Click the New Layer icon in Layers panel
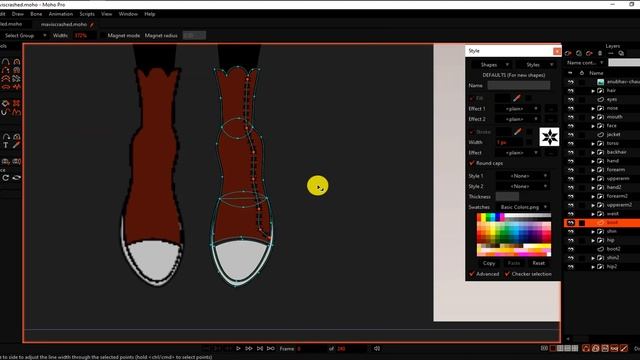640x360 pixels. tap(569, 53)
